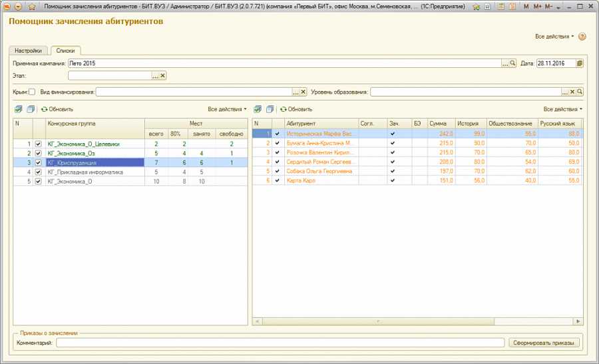Toggle checkbox for КГ_Экономика_О_Целевики

point(38,144)
